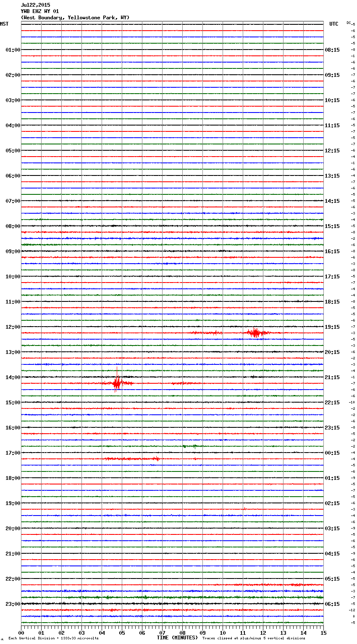Viewport: 357px width, 644px height.
Task: Select the 02:00 MST time label
Action: click(13, 75)
